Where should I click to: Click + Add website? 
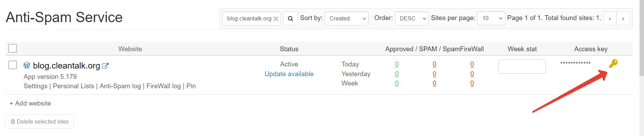[x=30, y=103]
